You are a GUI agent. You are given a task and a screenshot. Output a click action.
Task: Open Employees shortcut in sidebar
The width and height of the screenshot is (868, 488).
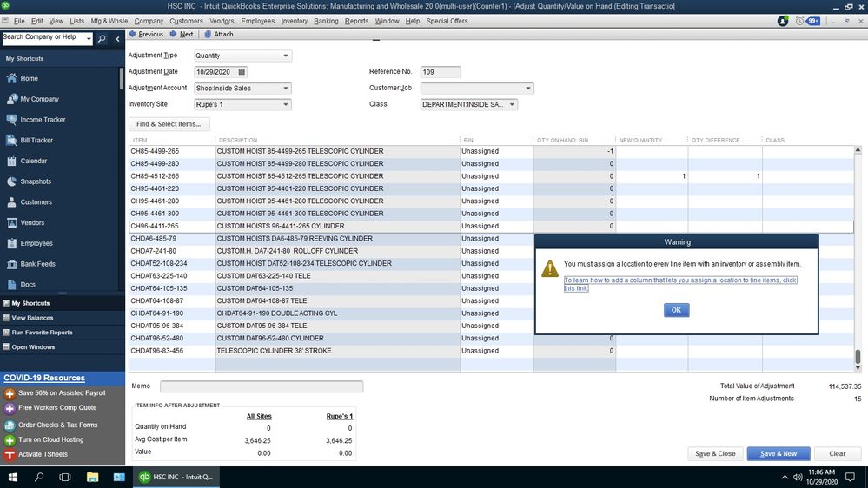(x=36, y=243)
